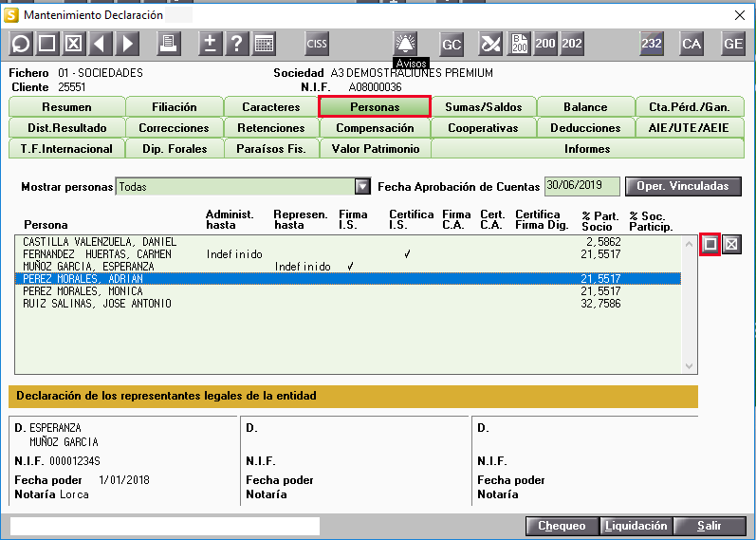The height and width of the screenshot is (540, 756).
Task: Click the crossed tools toolbar icon
Action: (490, 44)
